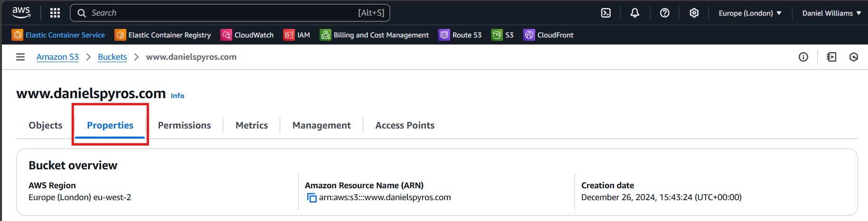Toggle the hamburger side navigation menu
This screenshot has height=221, width=868.
coord(20,57)
